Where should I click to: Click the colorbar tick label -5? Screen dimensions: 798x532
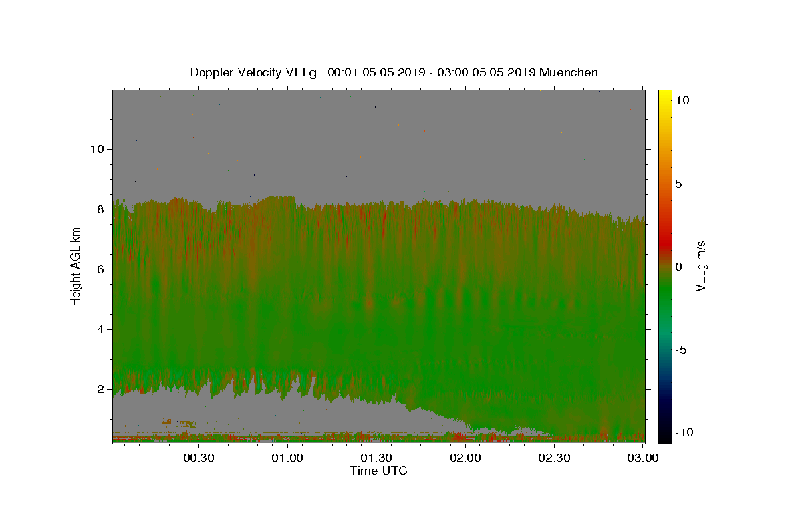(x=680, y=350)
